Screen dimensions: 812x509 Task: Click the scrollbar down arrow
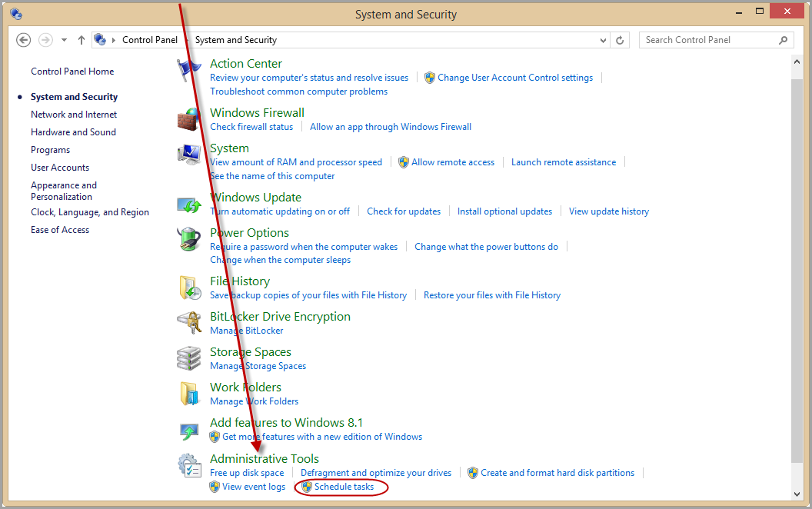coord(797,494)
